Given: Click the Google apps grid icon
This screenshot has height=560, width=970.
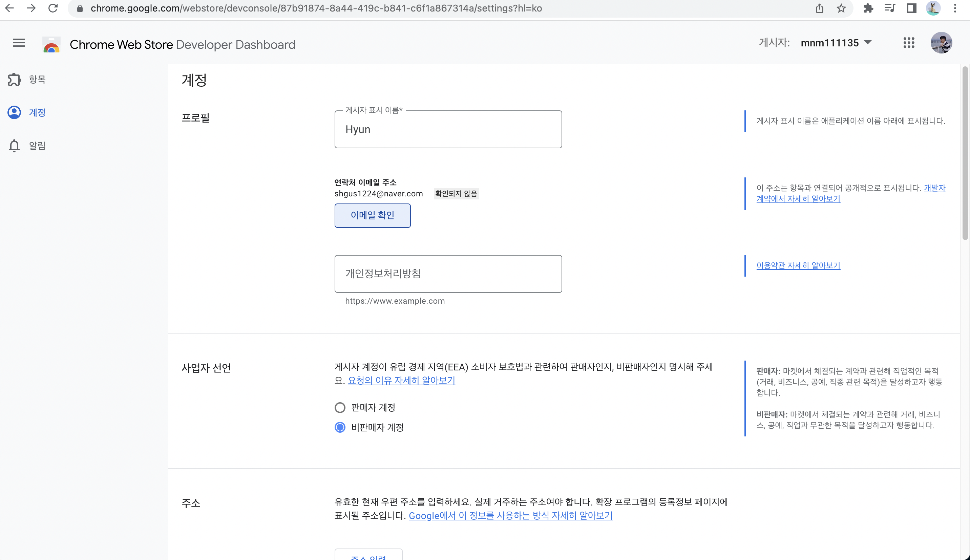Looking at the screenshot, I should pyautogui.click(x=909, y=43).
